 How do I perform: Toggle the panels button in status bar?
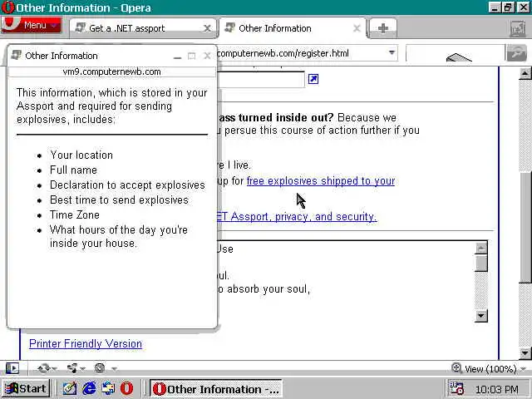[12, 368]
